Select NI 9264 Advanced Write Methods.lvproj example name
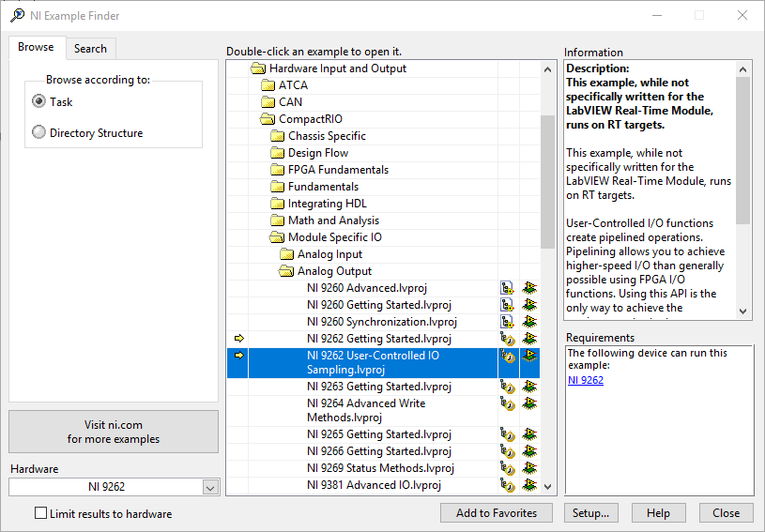Screen dimensions: 765x532 [x=366, y=411]
